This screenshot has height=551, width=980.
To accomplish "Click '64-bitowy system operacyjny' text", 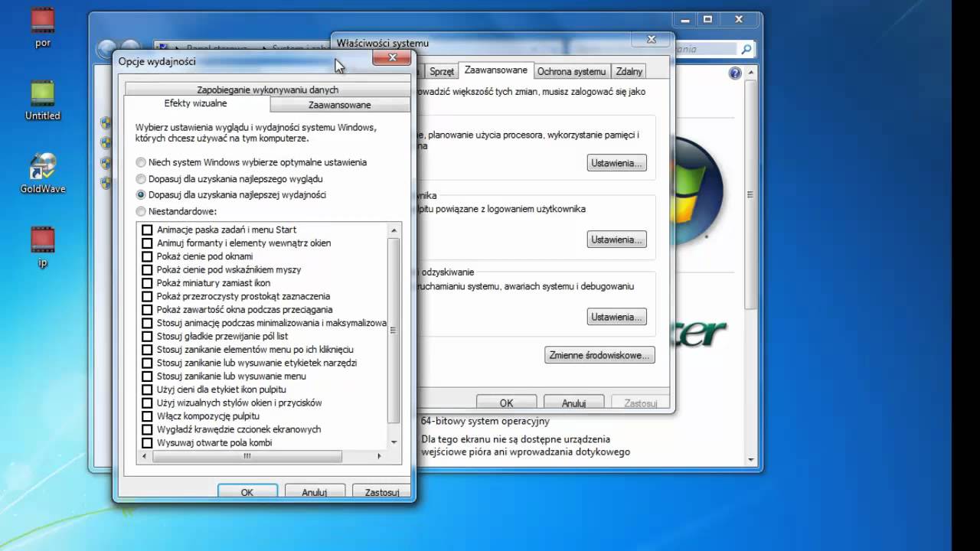I will click(x=485, y=421).
